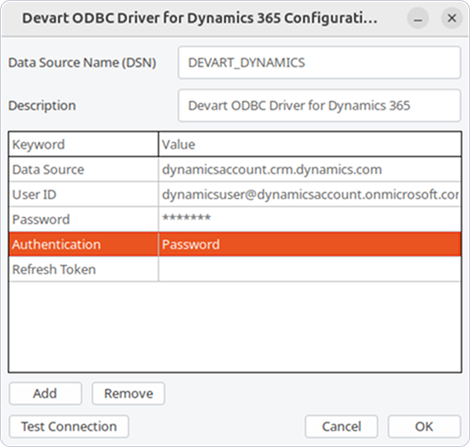This screenshot has height=447, width=470.
Task: Click the empty Refresh Token value cell
Action: 310,269
